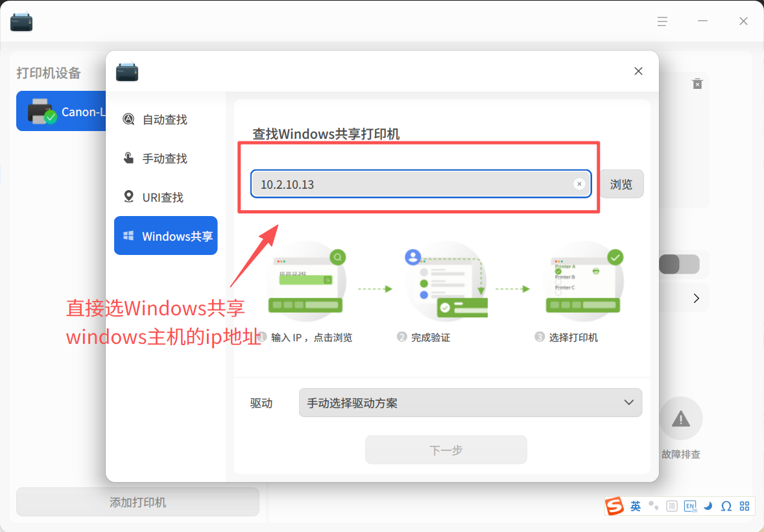Switch to the 自动查找 tab
The height and width of the screenshot is (532, 764).
(165, 119)
